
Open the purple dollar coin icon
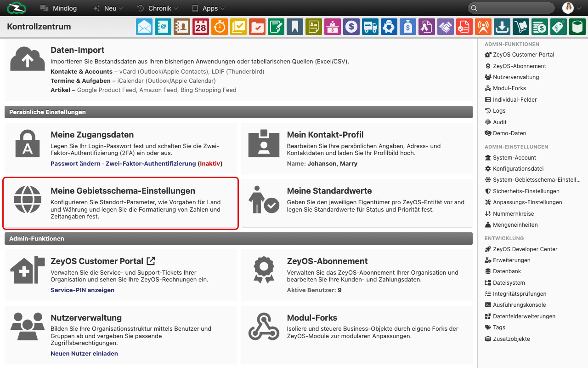tap(351, 27)
